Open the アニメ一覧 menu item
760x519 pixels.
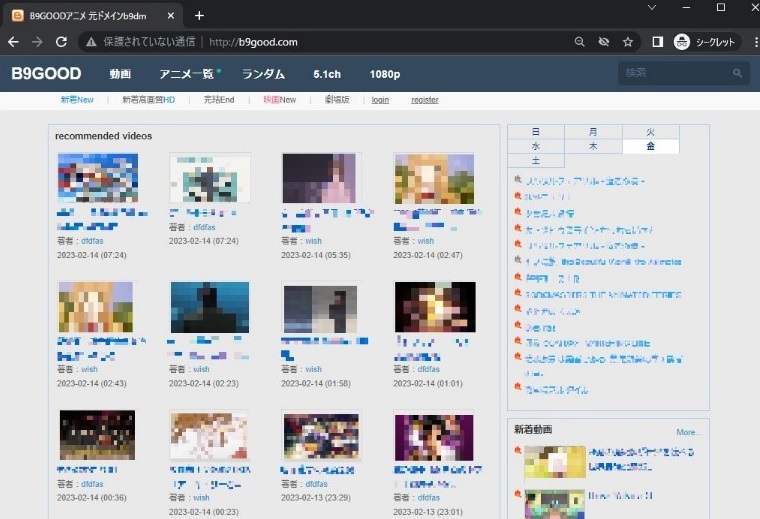coord(188,74)
